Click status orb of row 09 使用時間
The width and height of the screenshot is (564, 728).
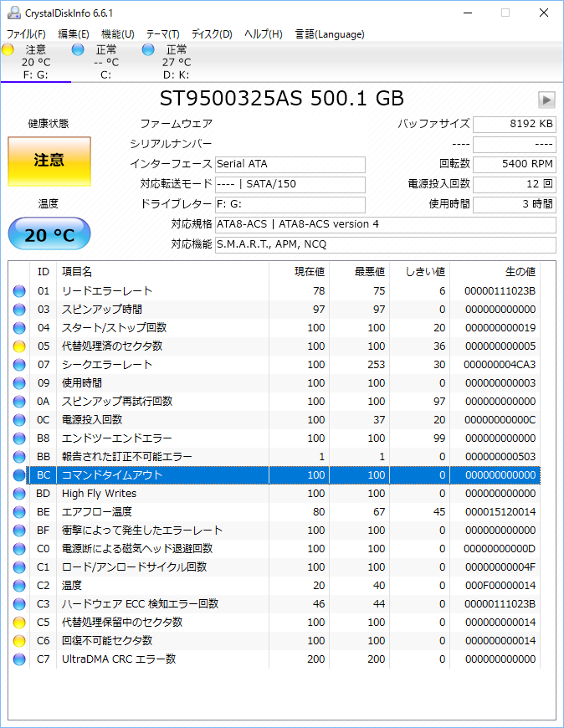(x=19, y=383)
